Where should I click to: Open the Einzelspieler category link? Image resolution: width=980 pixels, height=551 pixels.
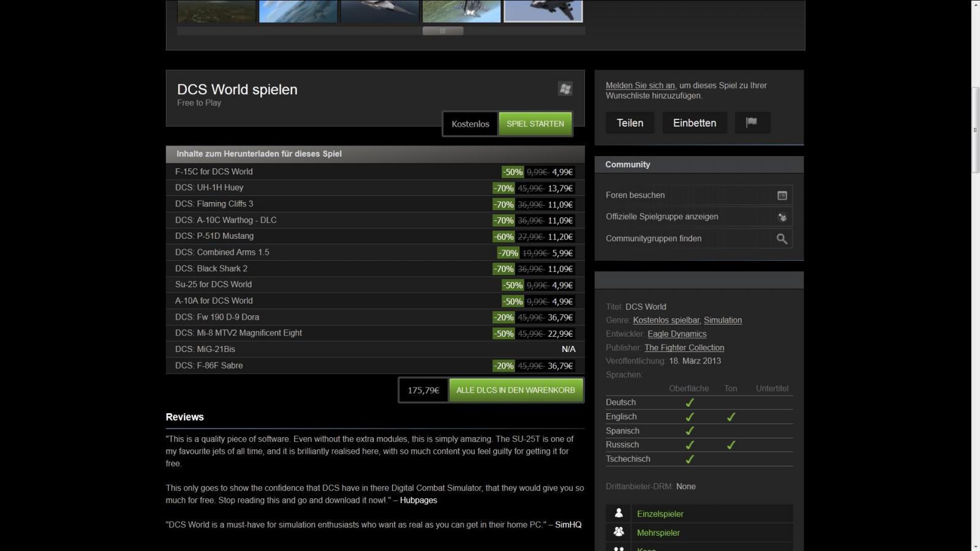660,514
